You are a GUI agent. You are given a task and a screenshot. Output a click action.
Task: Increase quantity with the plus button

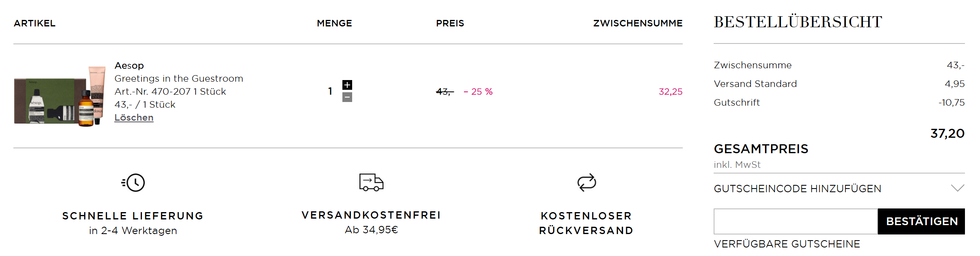point(347,85)
